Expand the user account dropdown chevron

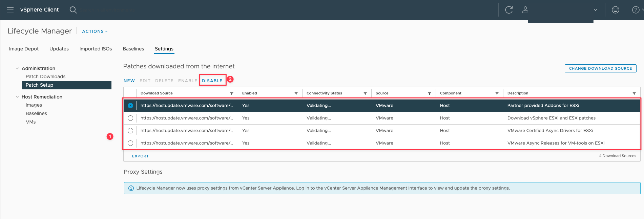pos(595,10)
